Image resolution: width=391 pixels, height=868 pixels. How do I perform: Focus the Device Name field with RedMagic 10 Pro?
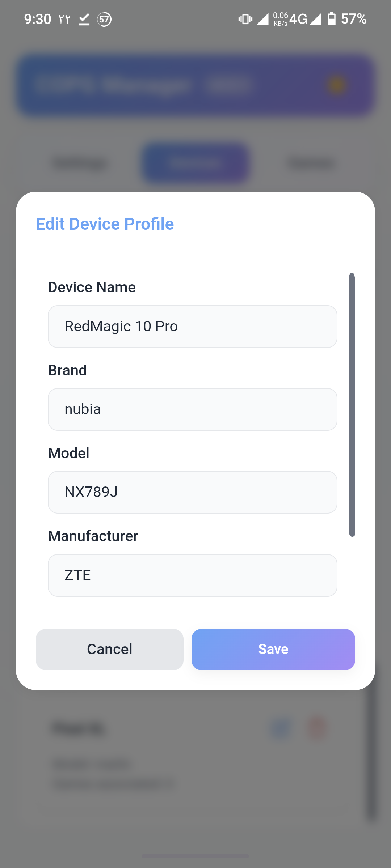click(193, 327)
